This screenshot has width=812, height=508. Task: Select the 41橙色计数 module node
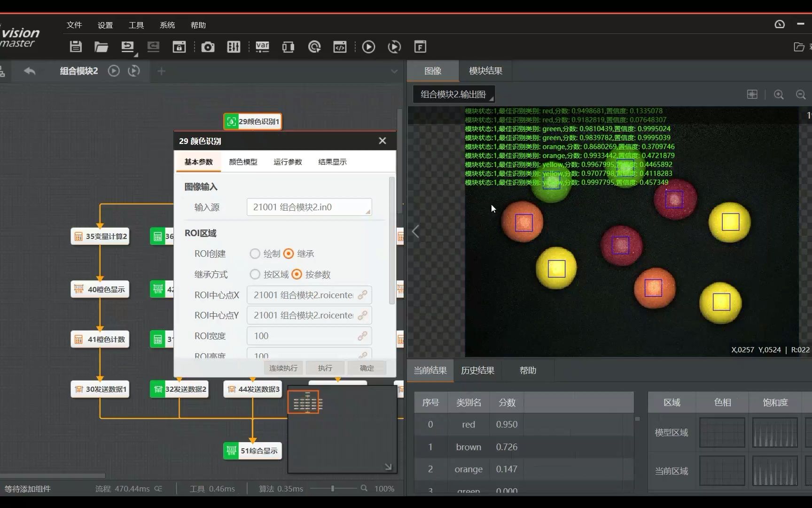(x=100, y=339)
